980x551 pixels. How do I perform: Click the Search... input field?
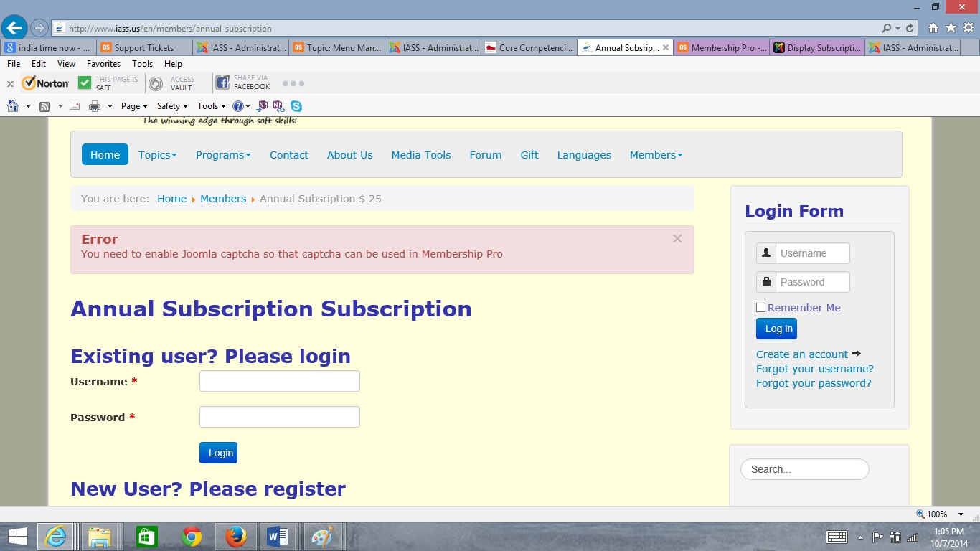pos(804,469)
